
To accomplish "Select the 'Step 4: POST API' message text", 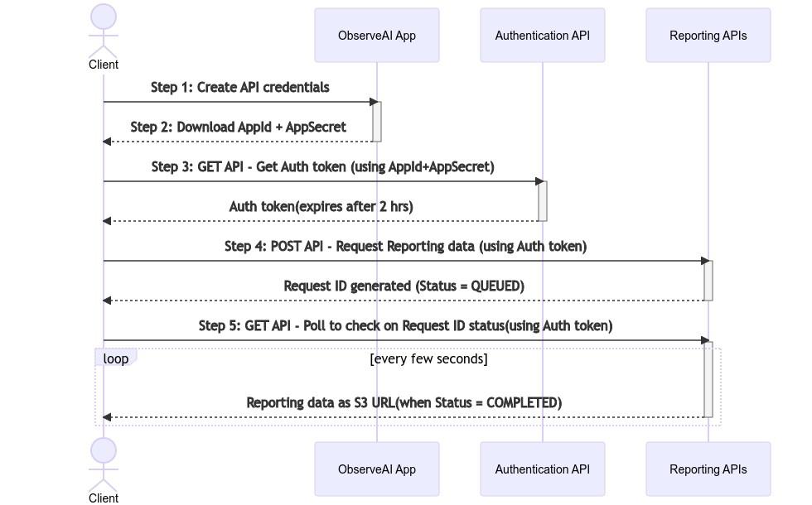I will [405, 246].
